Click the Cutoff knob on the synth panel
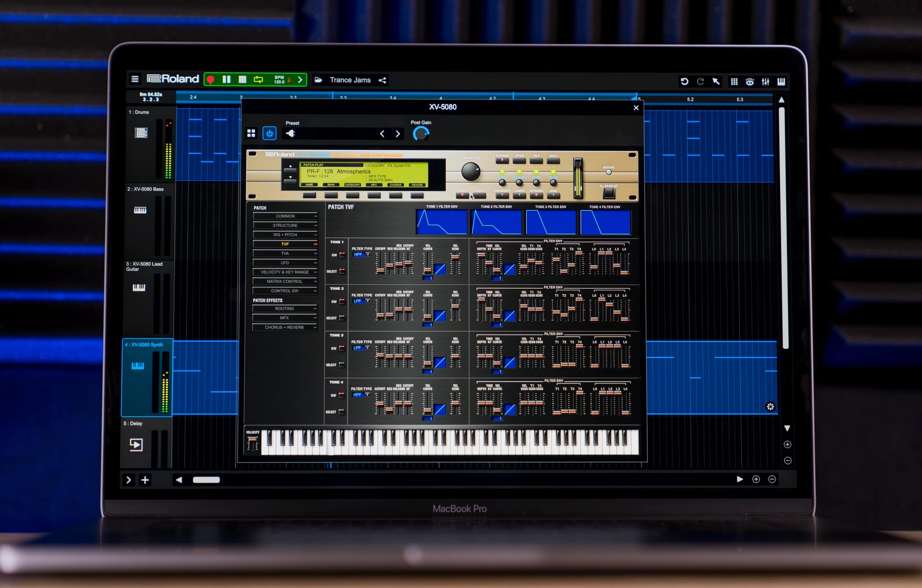This screenshot has height=588, width=922. tap(502, 183)
